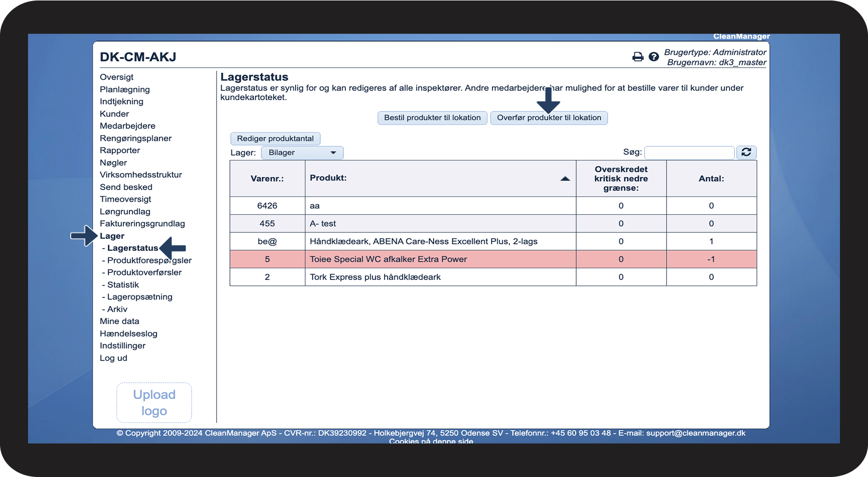
Task: Open Virksomhedsstruktur menu item
Action: [141, 175]
